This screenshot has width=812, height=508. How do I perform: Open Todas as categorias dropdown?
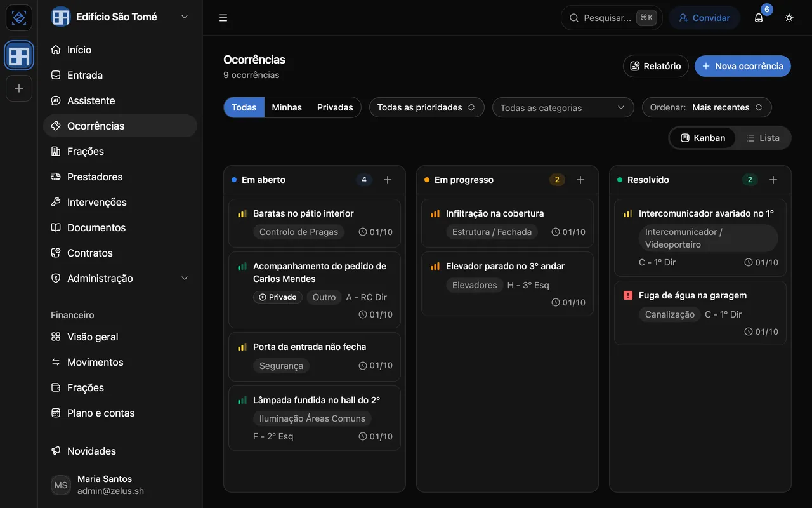click(563, 107)
